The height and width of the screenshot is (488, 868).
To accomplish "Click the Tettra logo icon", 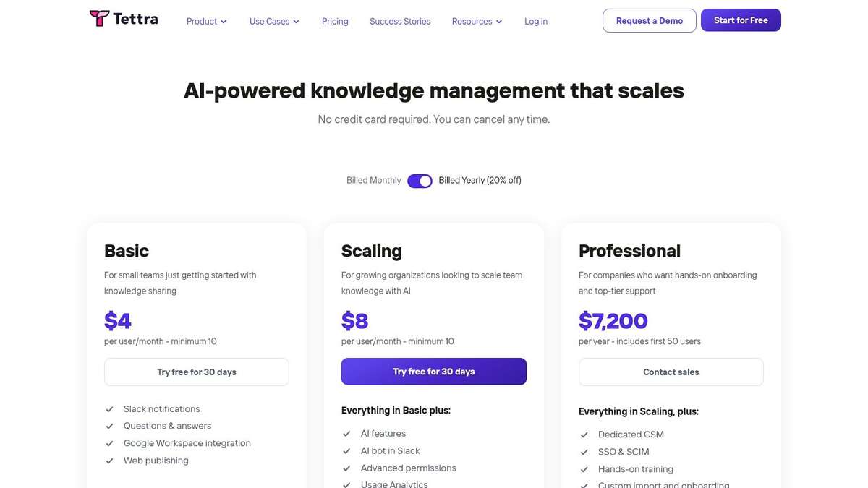I will tap(99, 19).
